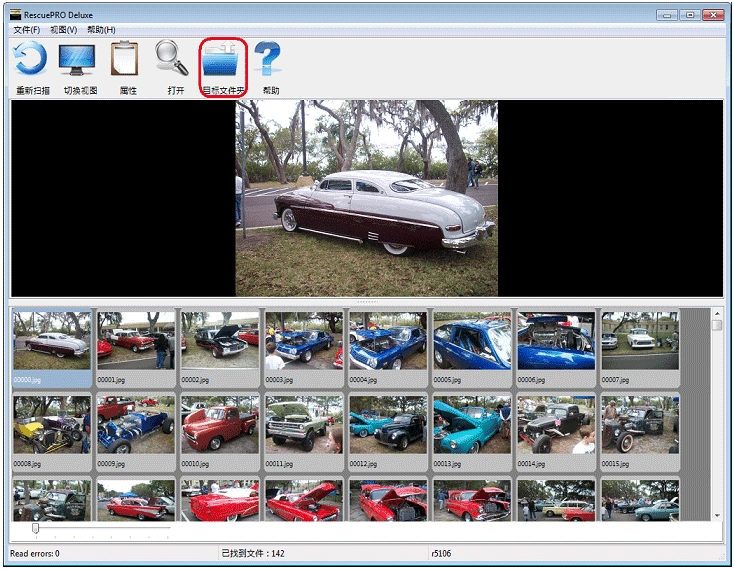This screenshot has height=570, width=734.
Task: Pick the 00007.jpg thumbnail
Action: click(x=640, y=341)
